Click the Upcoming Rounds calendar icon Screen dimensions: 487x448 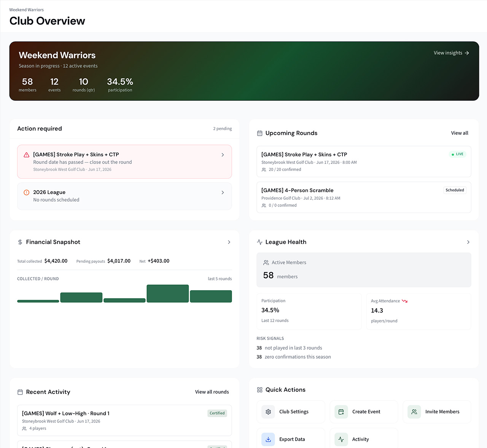click(260, 133)
